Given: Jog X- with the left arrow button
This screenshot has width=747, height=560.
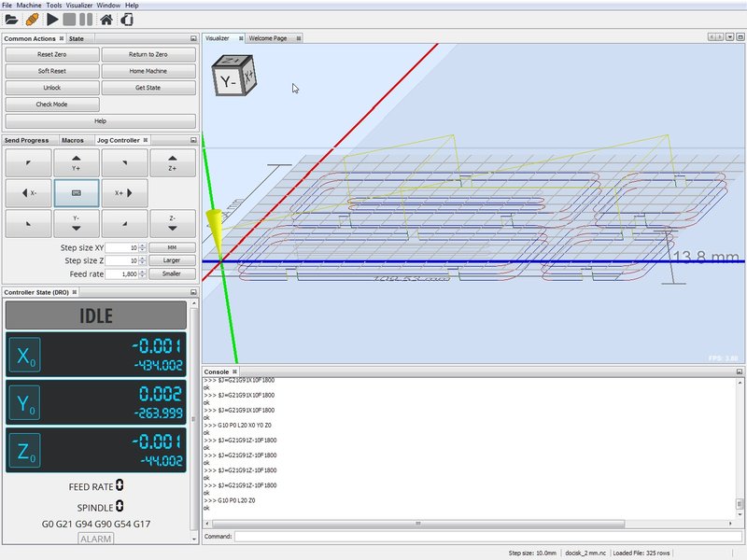Looking at the screenshot, I should pos(29,193).
